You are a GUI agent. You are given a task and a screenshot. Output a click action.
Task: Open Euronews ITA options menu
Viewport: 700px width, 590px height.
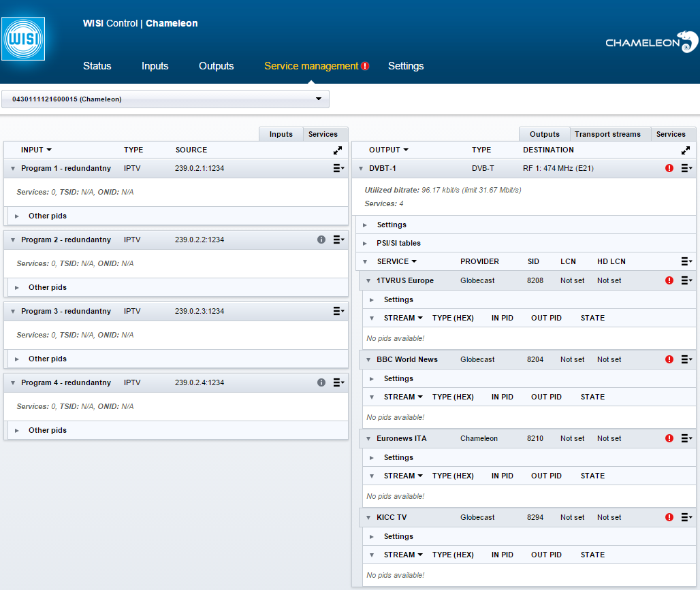[686, 438]
